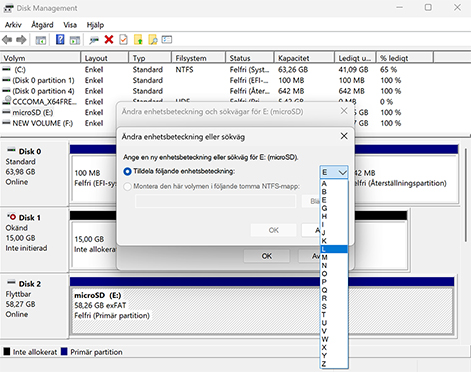Screen dimensions: 471x372
Task: Choose drive letter B from the list
Action: point(334,192)
